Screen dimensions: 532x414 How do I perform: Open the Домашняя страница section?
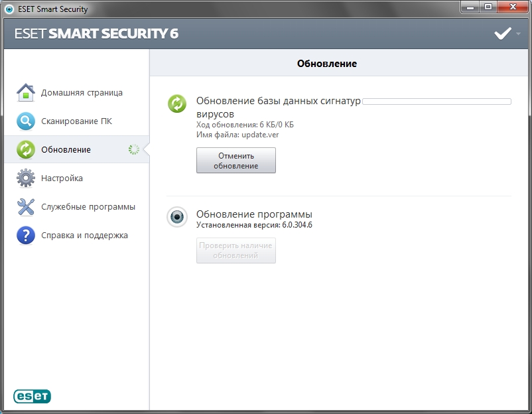coord(82,93)
